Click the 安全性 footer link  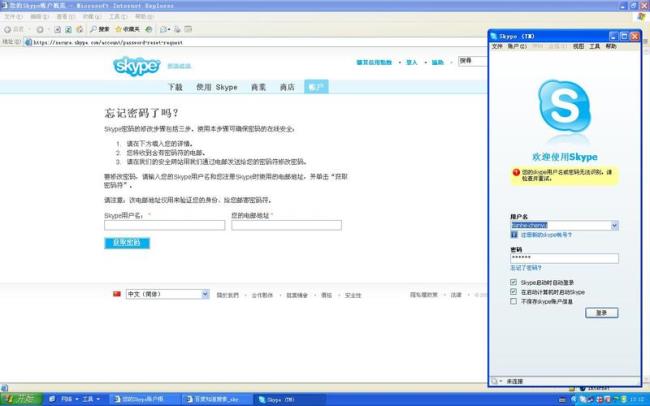[353, 295]
